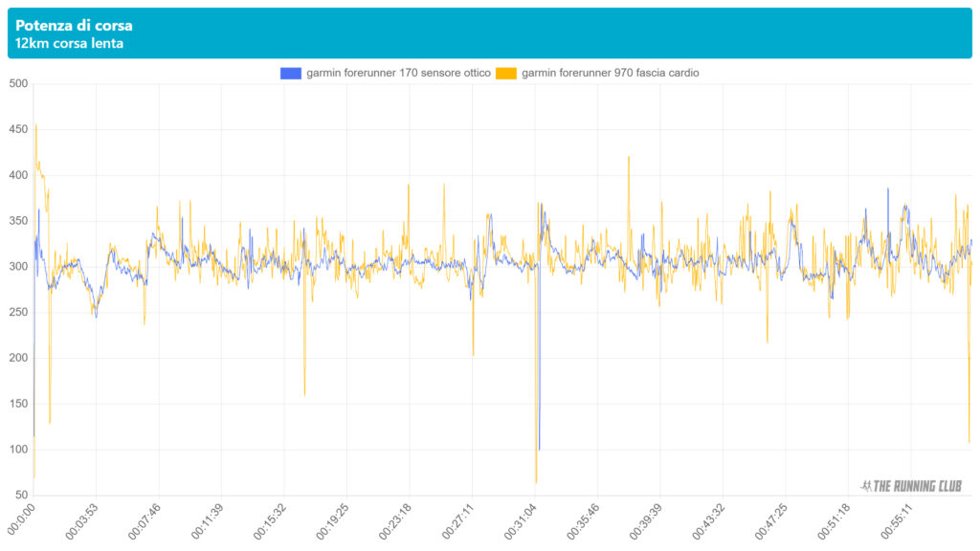Click the 450 value on the y-axis
Image resolution: width=980 pixels, height=551 pixels.
(18, 129)
